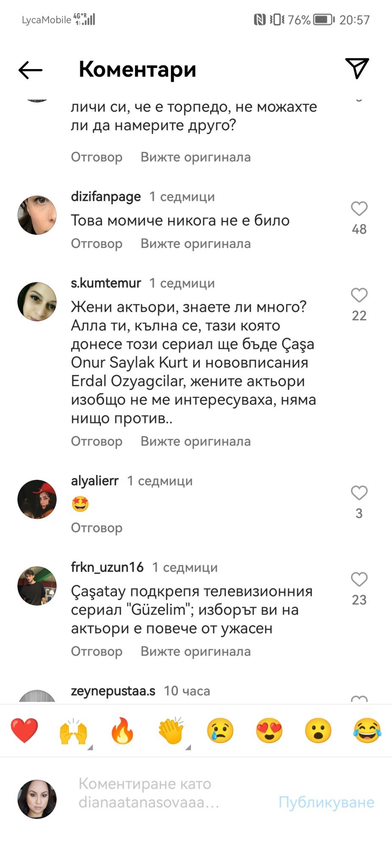Insert the clapping hands emoji
Image resolution: width=392 pixels, height=868 pixels.
point(171,730)
